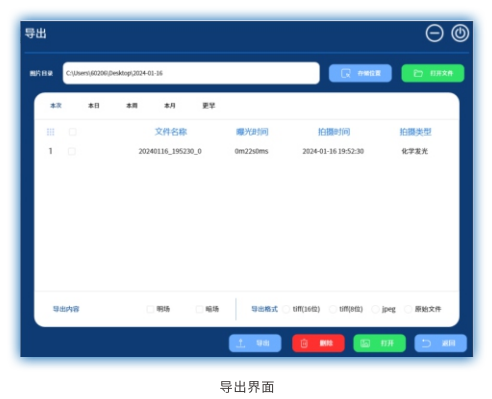Switch to the 本次 tab
Viewport: 492px width, 399px height.
click(x=56, y=106)
